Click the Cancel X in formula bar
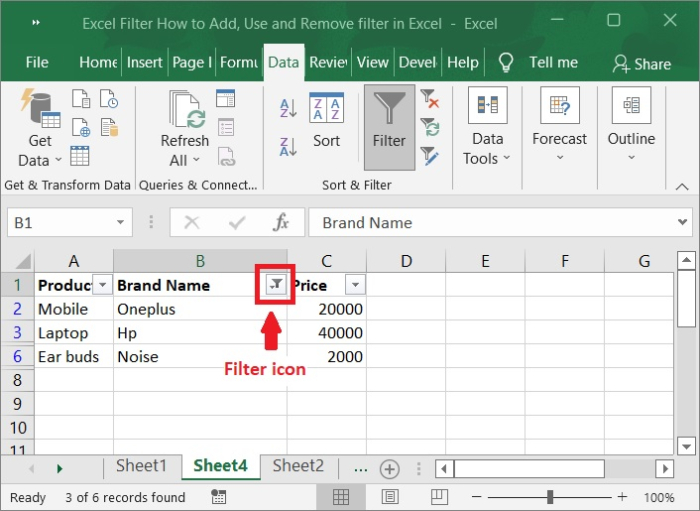This screenshot has height=511, width=700. coord(192,222)
